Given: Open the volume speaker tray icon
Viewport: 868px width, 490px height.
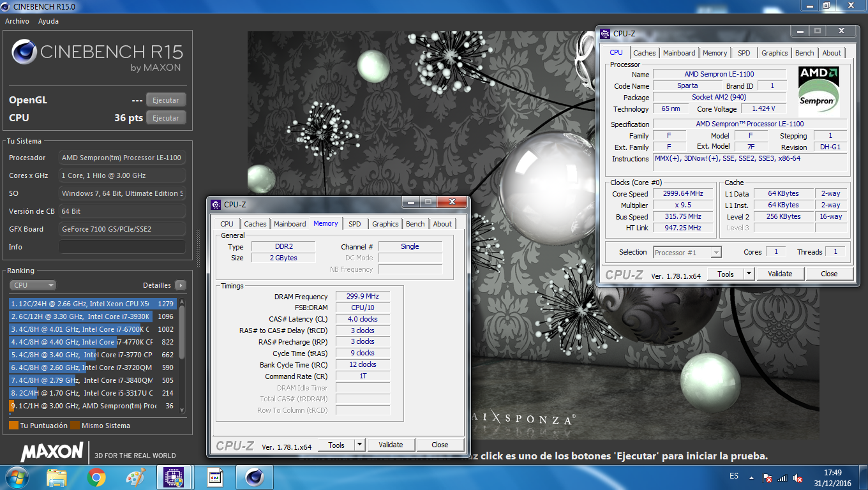Looking at the screenshot, I should click(x=797, y=478).
